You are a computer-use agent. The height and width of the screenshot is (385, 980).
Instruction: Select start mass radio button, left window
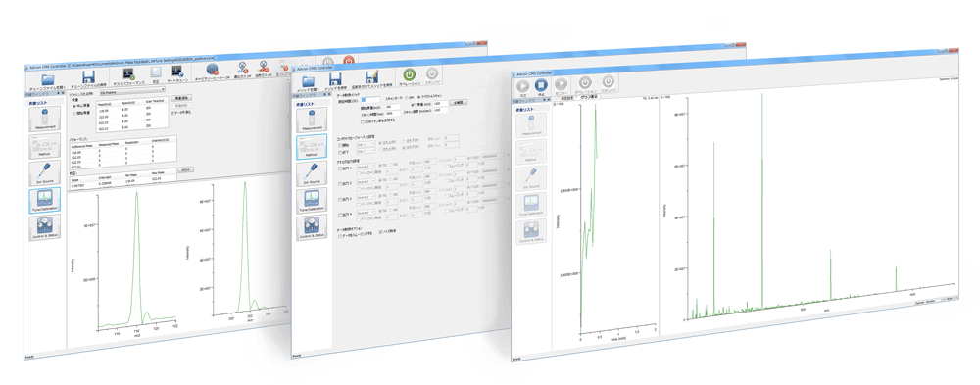click(73, 114)
